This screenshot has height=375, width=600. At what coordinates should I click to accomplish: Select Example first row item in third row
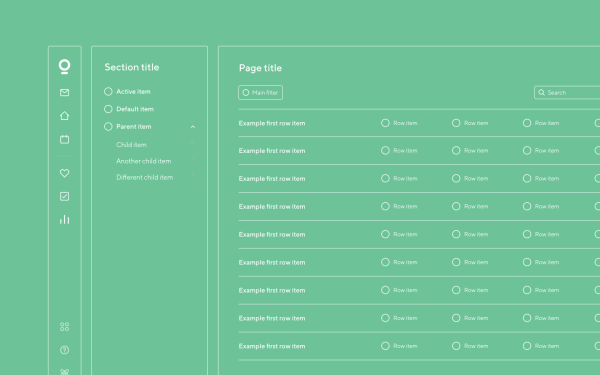pyautogui.click(x=272, y=179)
